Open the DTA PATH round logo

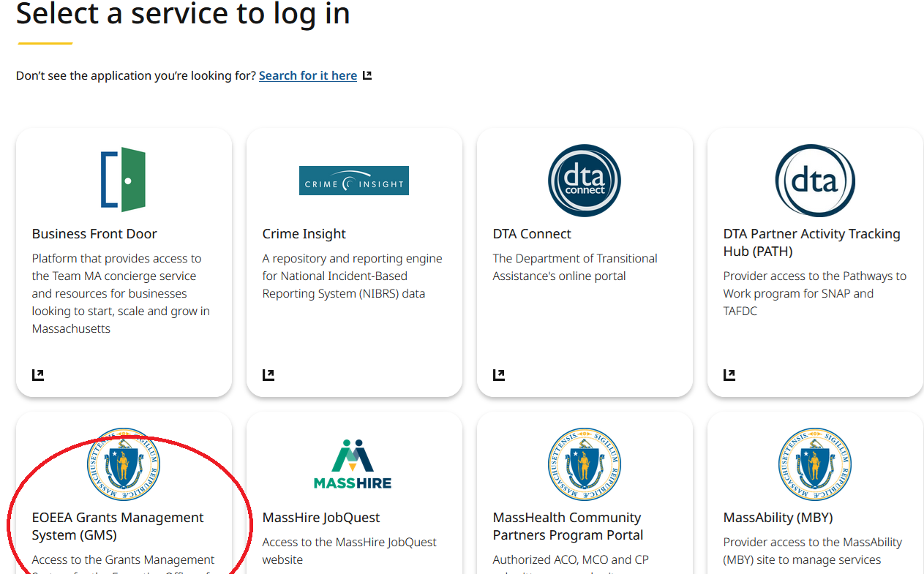815,181
